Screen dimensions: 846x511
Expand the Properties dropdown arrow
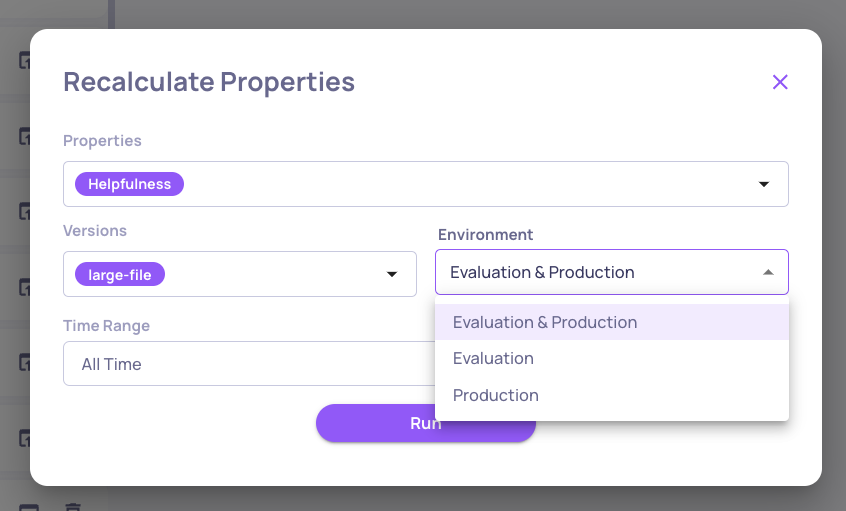click(764, 184)
